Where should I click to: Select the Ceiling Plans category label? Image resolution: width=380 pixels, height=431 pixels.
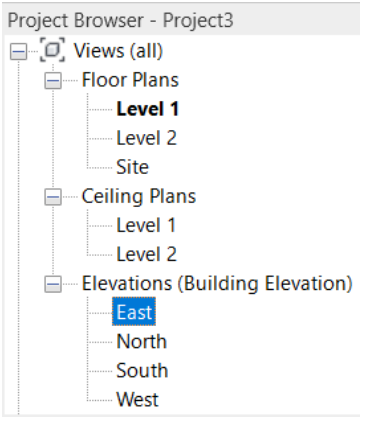click(139, 196)
